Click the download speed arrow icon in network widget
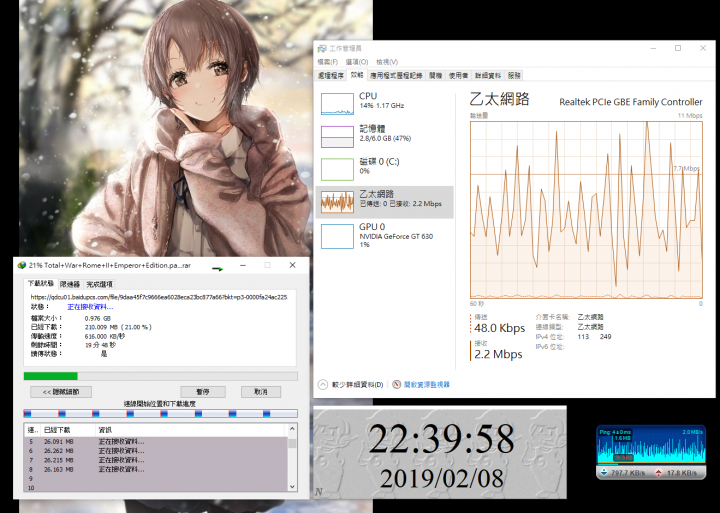The image size is (720, 513). pyautogui.click(x=604, y=473)
